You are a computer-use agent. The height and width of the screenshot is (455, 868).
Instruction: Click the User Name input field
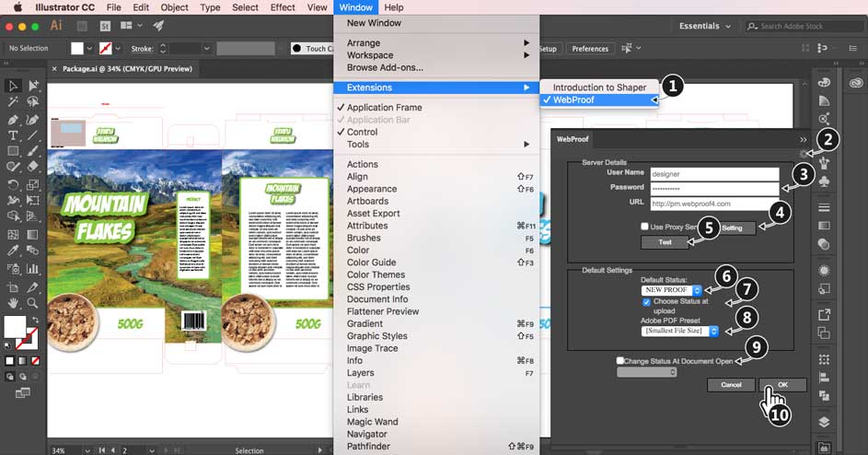point(713,172)
